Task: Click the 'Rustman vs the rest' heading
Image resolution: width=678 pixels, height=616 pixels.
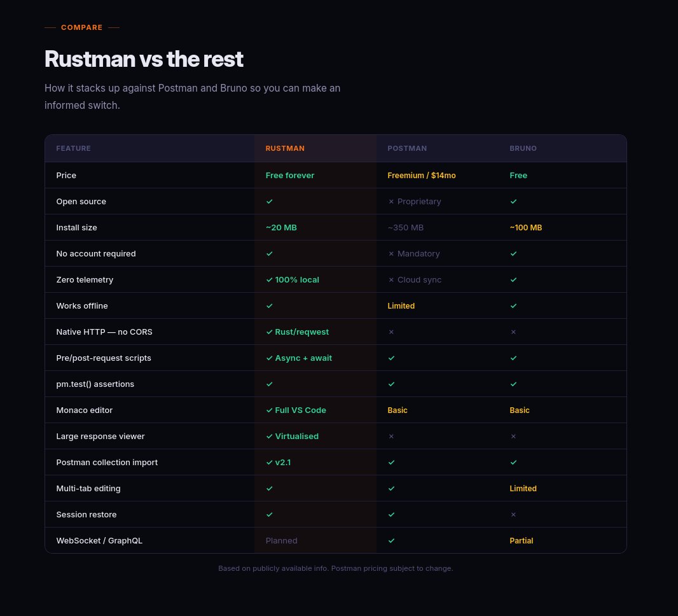Action: click(144, 59)
